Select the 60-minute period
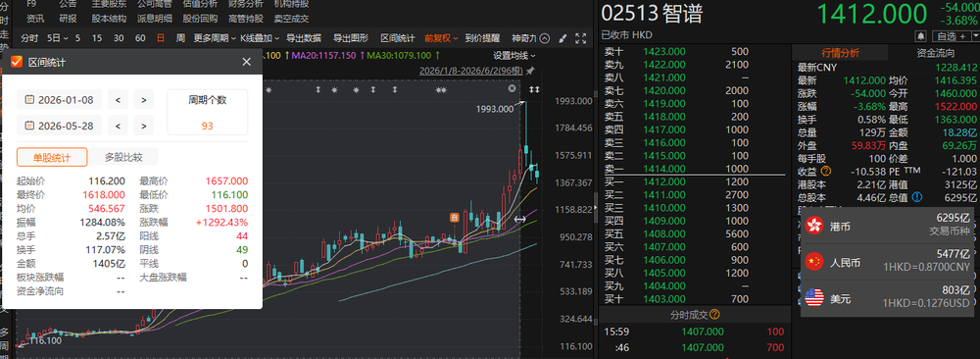Screen dimensions: 980x359 (x=140, y=38)
